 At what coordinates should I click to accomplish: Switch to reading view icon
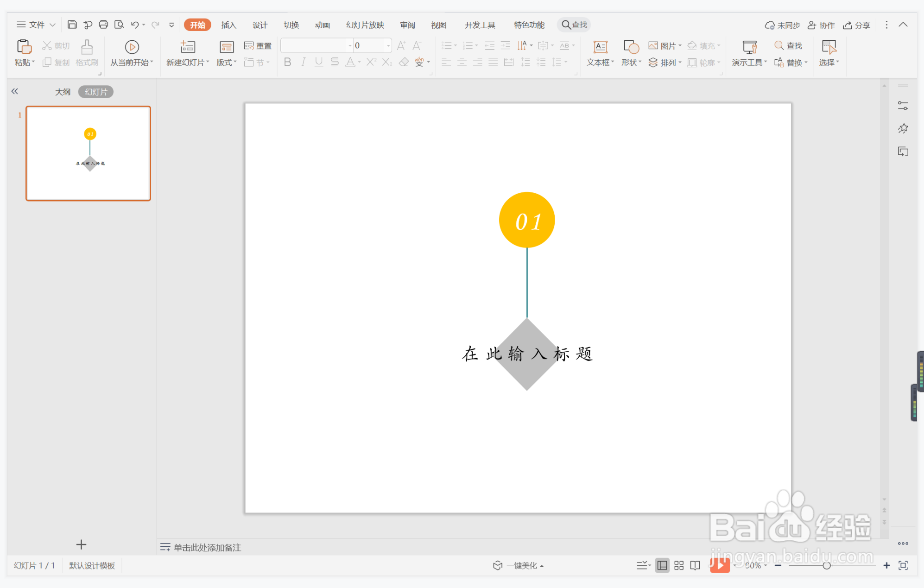point(695,565)
